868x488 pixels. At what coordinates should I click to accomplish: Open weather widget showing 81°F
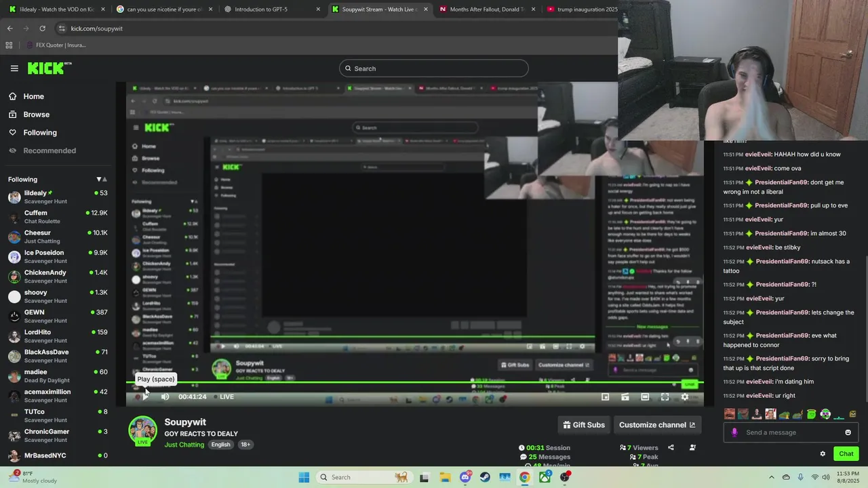[33, 477]
